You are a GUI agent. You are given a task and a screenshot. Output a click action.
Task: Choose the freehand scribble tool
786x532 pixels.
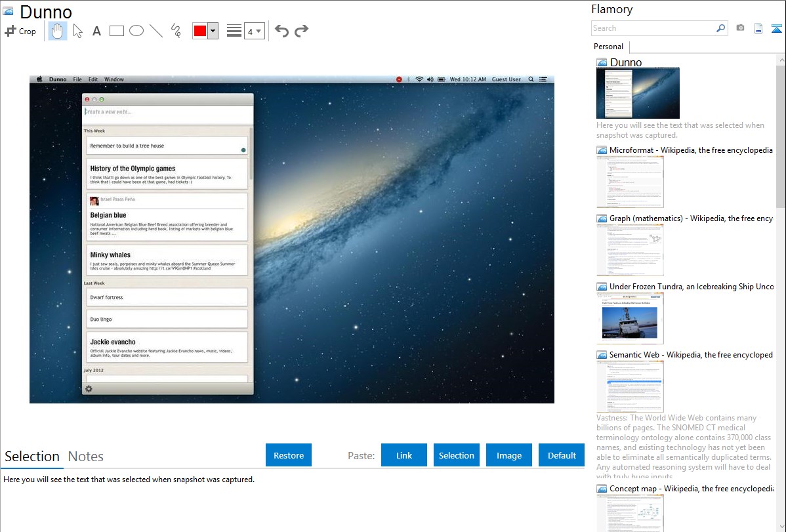coord(176,31)
